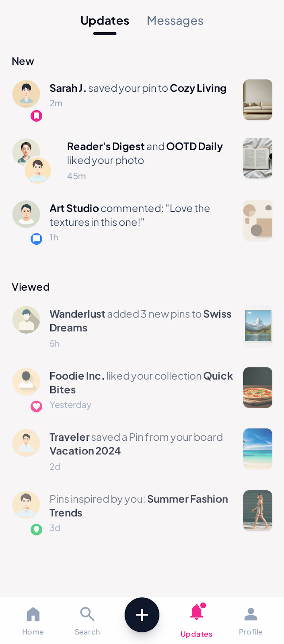Image resolution: width=284 pixels, height=644 pixels.
Task: Tap the green lightbulb badge icon
Action: click(x=37, y=529)
